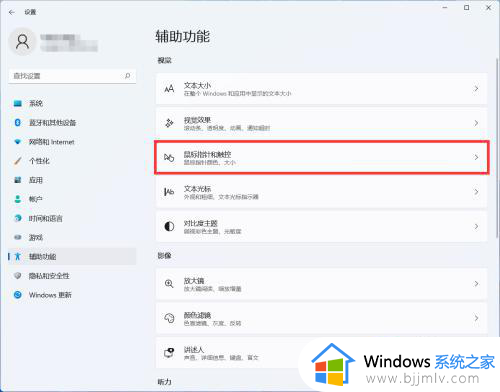Expand the 鼠标指针和触控 row chevron
Screen dimensions: 500x392
[x=476, y=157]
